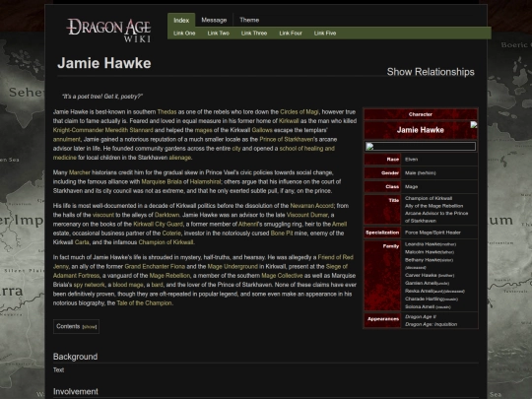Follow the viscount link
Image resolution: width=532 pixels, height=399 pixels.
[103, 215]
